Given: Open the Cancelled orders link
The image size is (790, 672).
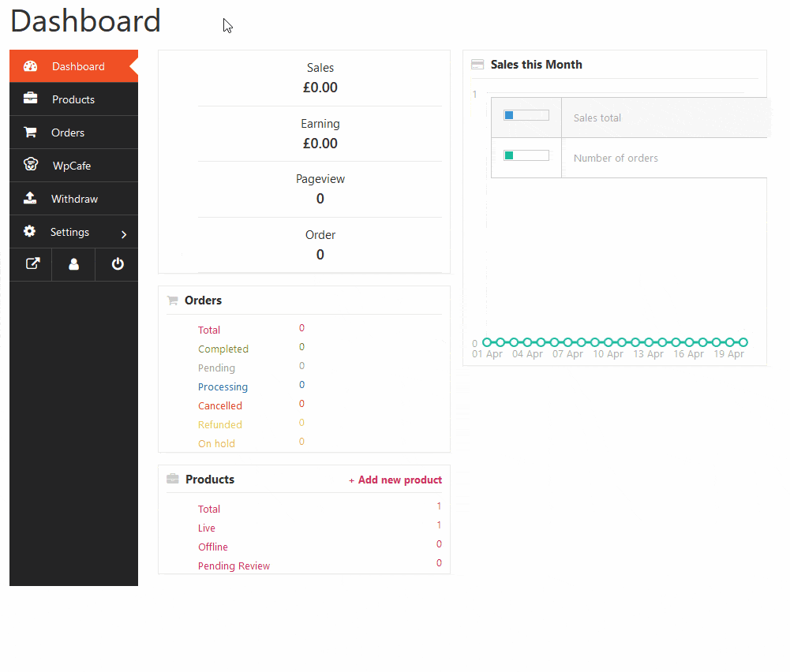Looking at the screenshot, I should click(x=220, y=405).
